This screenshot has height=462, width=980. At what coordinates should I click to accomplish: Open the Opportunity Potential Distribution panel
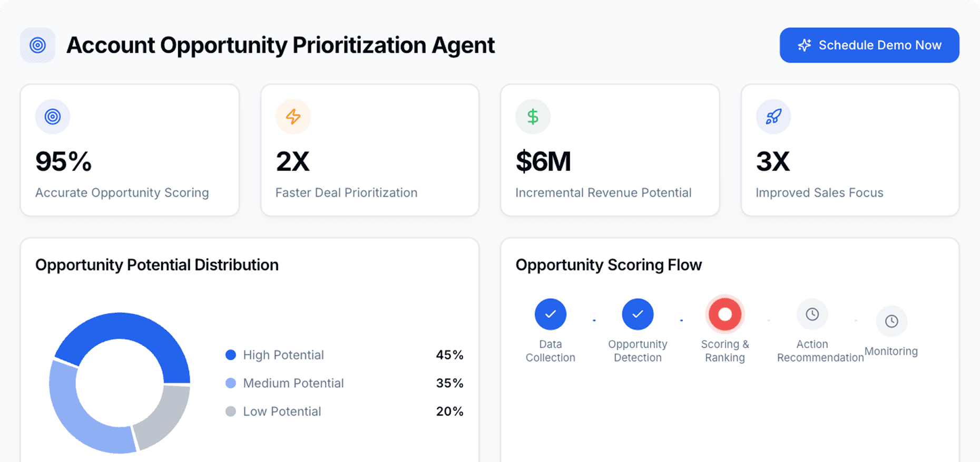click(x=156, y=264)
